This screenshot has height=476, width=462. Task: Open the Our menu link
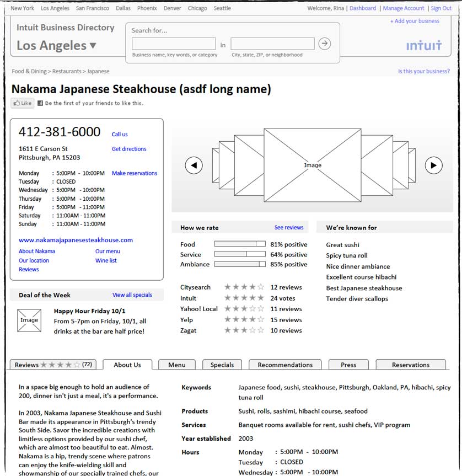coord(108,251)
